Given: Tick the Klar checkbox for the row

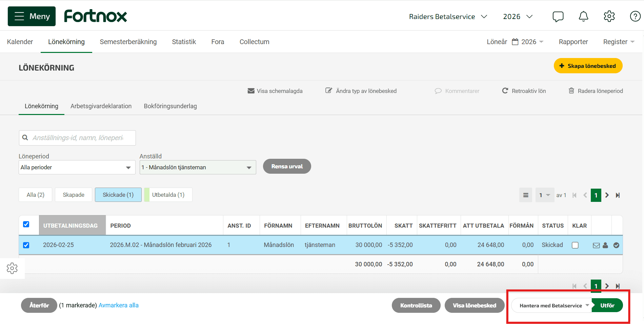Looking at the screenshot, I should [575, 245].
